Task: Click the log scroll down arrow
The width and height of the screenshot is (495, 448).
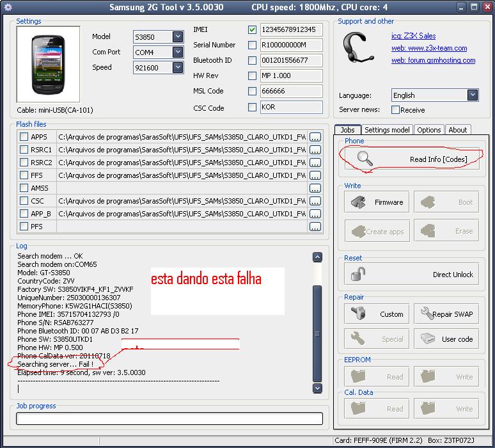Action: point(317,388)
